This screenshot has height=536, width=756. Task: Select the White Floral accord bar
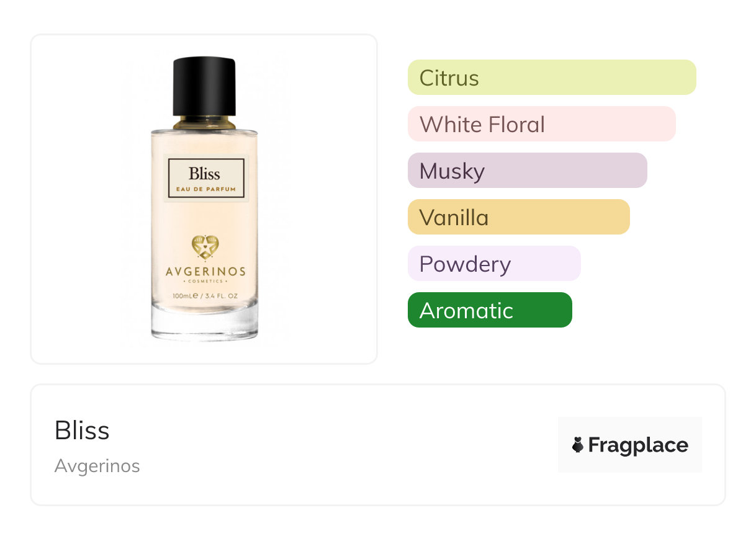(x=541, y=124)
